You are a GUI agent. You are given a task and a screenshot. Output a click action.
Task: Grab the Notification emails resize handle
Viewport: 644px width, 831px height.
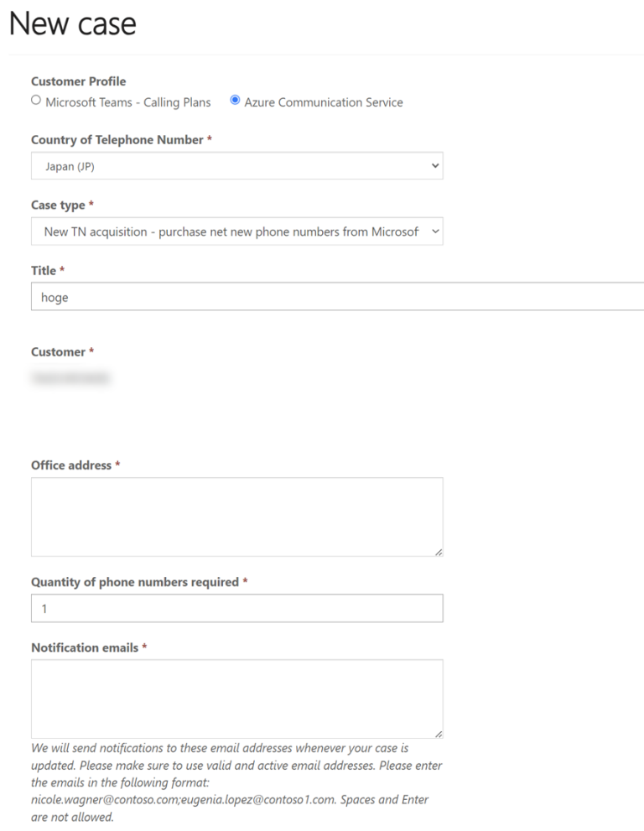point(439,734)
